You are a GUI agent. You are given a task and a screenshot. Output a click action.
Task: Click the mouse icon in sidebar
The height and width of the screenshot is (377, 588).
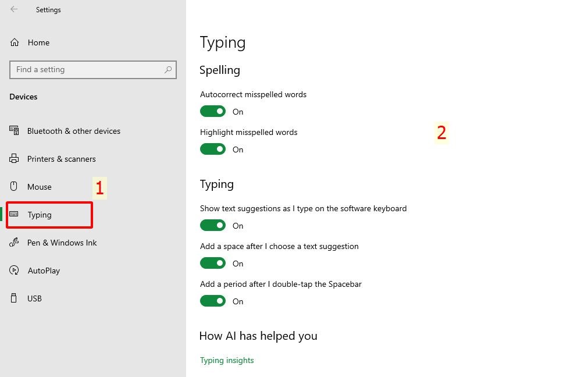point(15,187)
